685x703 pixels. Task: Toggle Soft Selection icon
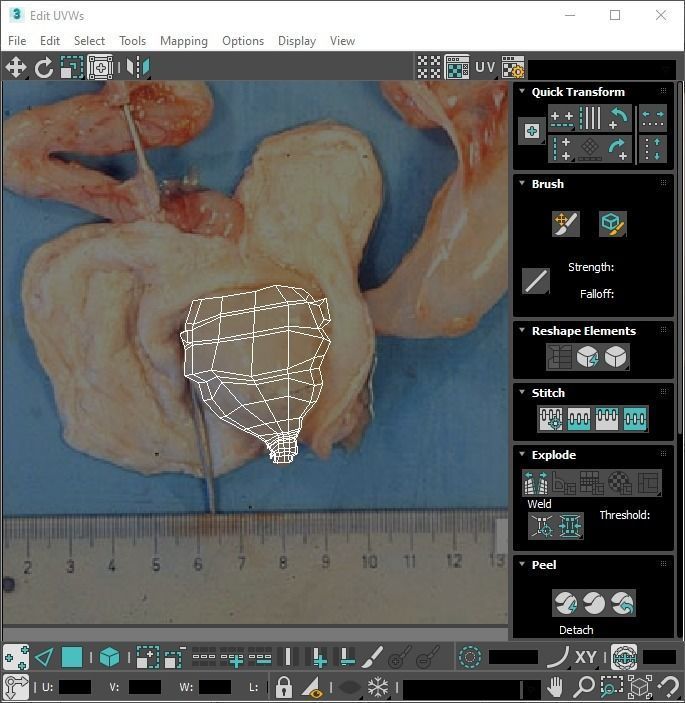(x=470, y=658)
